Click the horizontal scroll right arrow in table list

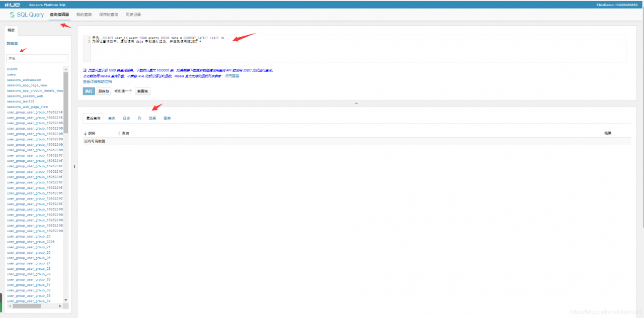[61, 305]
